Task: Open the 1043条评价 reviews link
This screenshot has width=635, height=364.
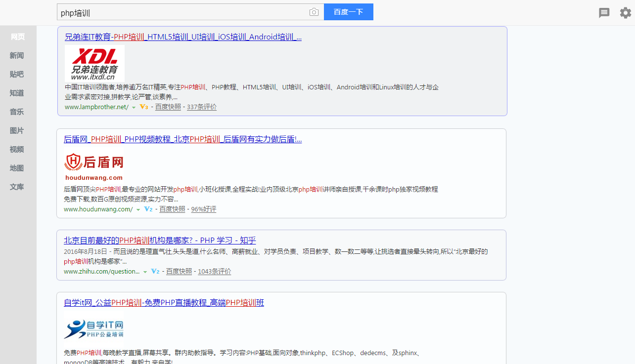Action: [x=215, y=271]
